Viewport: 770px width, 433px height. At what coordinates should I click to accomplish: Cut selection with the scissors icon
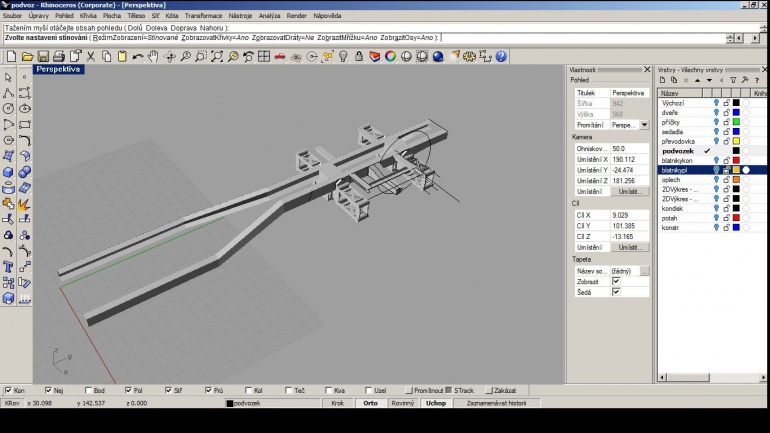coord(91,56)
